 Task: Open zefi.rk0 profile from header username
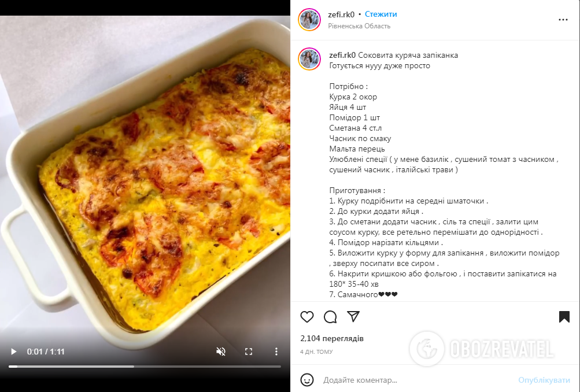[x=341, y=14]
